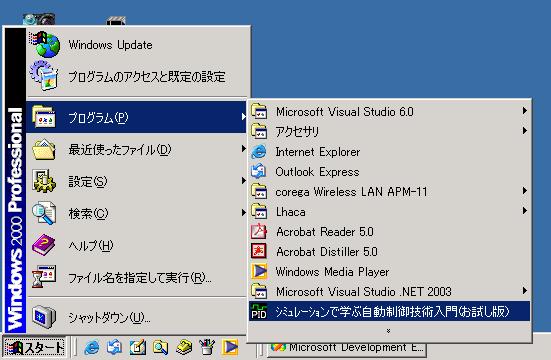The image size is (551, 360).
Task: Click the notepad-with-pencil quick launch icon
Action: [138, 347]
